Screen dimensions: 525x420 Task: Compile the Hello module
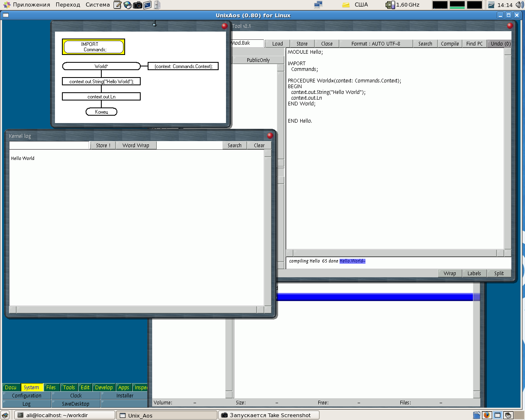coord(450,44)
